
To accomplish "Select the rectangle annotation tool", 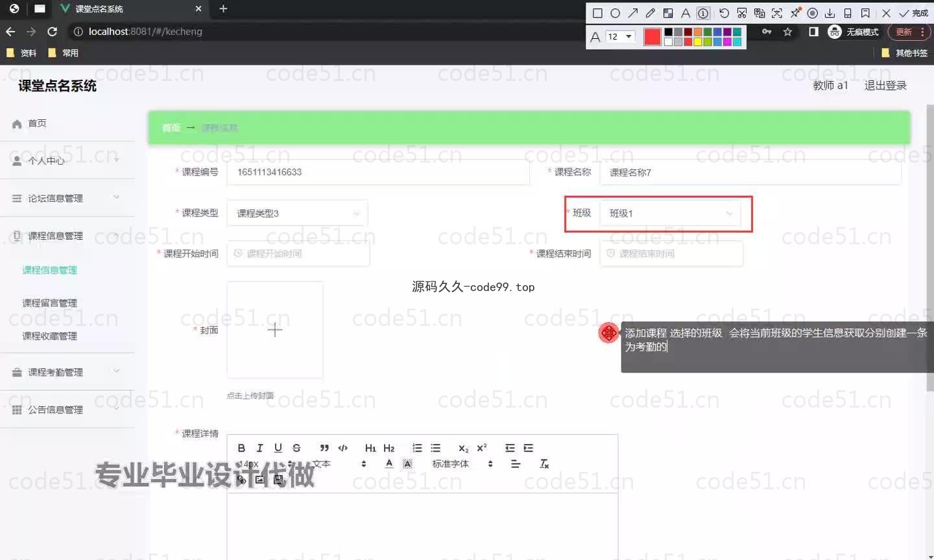I will click(x=597, y=13).
